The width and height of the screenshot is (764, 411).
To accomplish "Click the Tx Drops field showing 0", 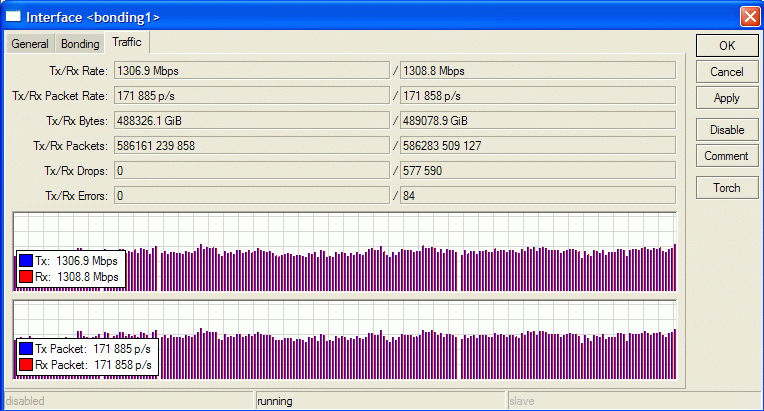I will click(252, 170).
